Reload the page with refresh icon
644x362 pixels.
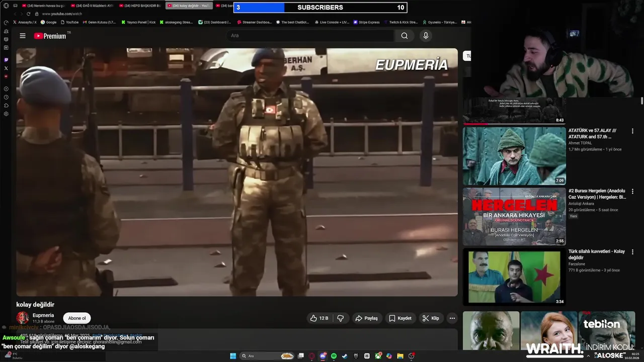pos(29,14)
